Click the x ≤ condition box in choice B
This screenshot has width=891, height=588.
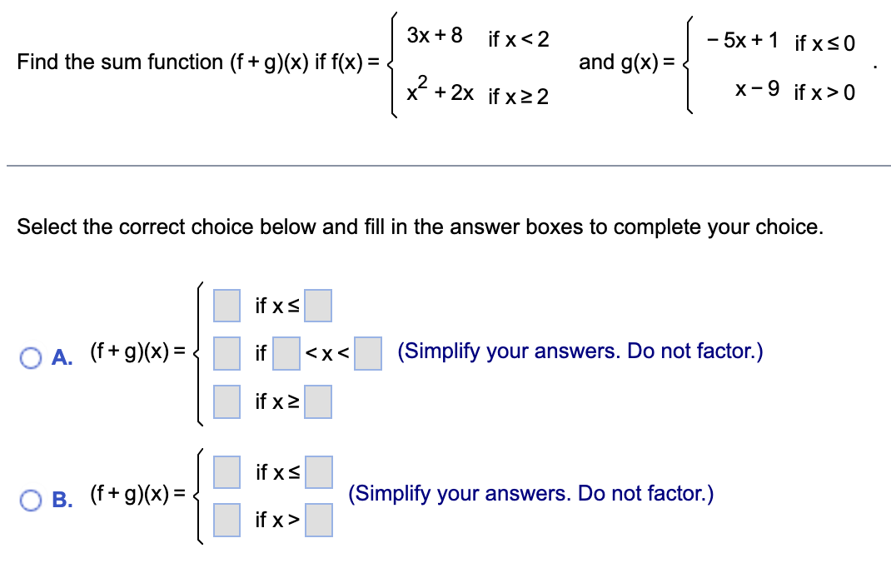pyautogui.click(x=320, y=472)
